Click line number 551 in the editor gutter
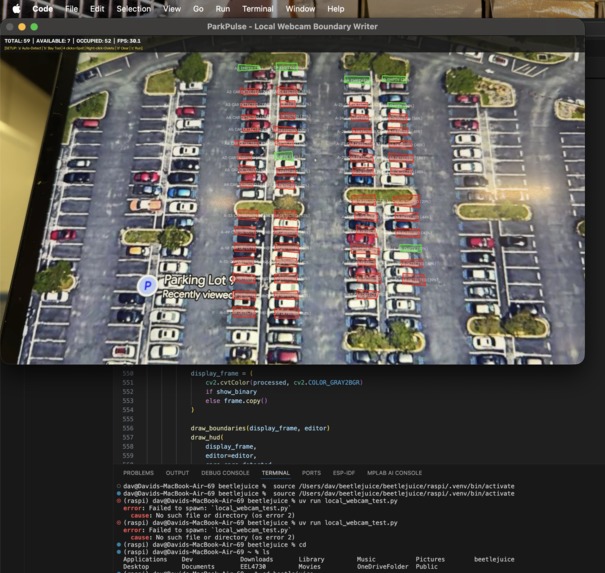 coord(128,382)
